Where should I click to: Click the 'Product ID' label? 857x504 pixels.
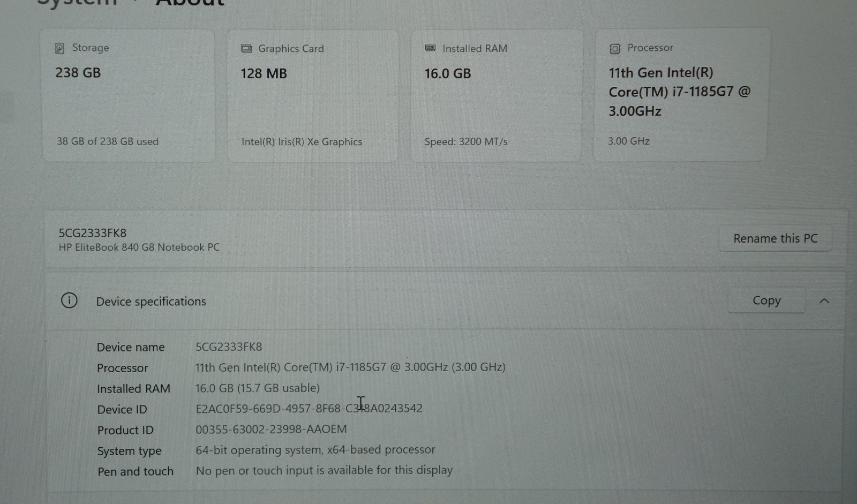pos(125,430)
